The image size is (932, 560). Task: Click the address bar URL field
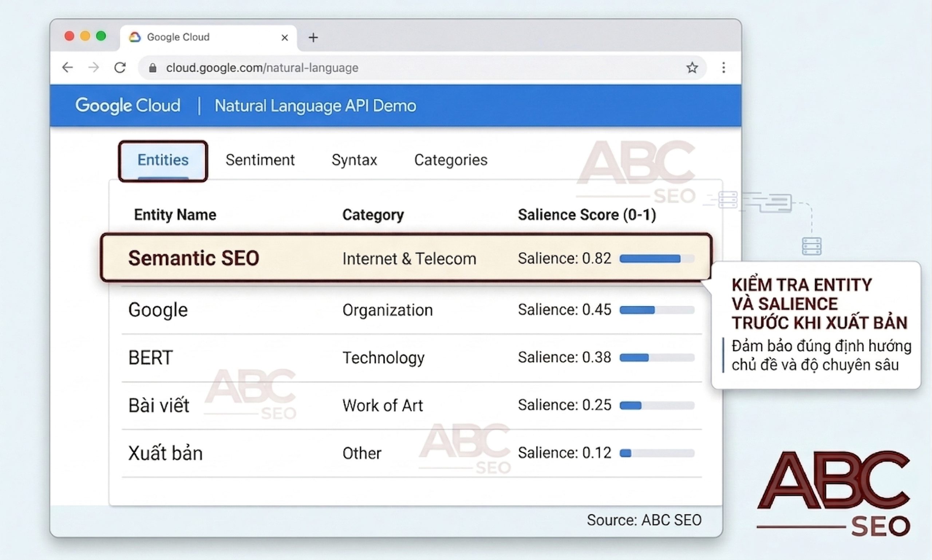coord(422,68)
